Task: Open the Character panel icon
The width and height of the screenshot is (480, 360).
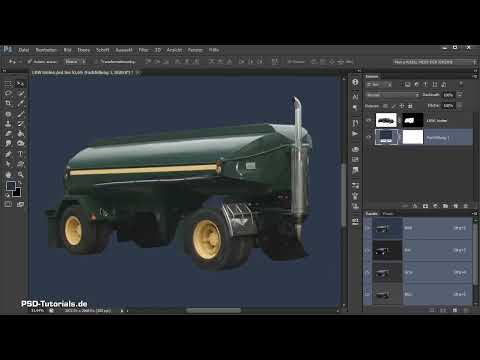Action: tap(355, 97)
